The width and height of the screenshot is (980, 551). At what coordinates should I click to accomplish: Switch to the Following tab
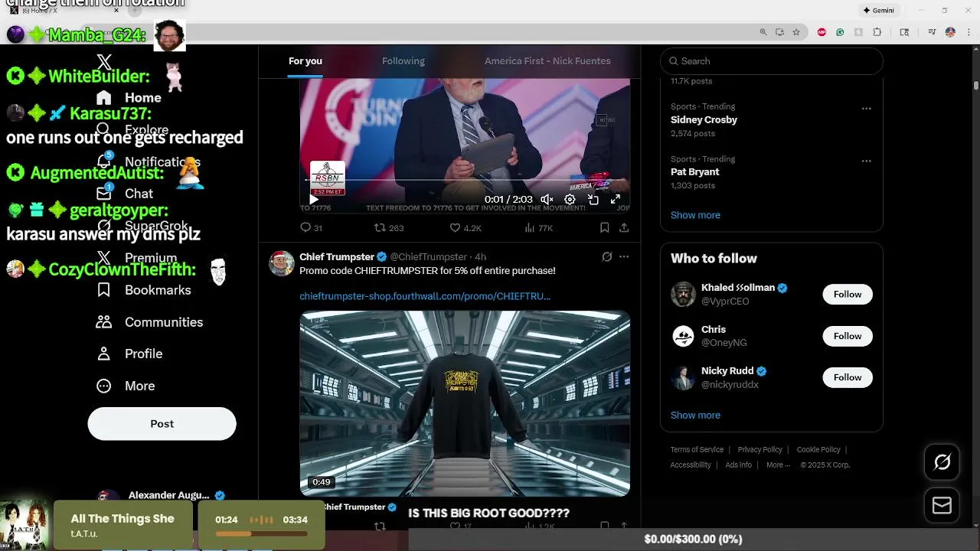click(x=403, y=61)
